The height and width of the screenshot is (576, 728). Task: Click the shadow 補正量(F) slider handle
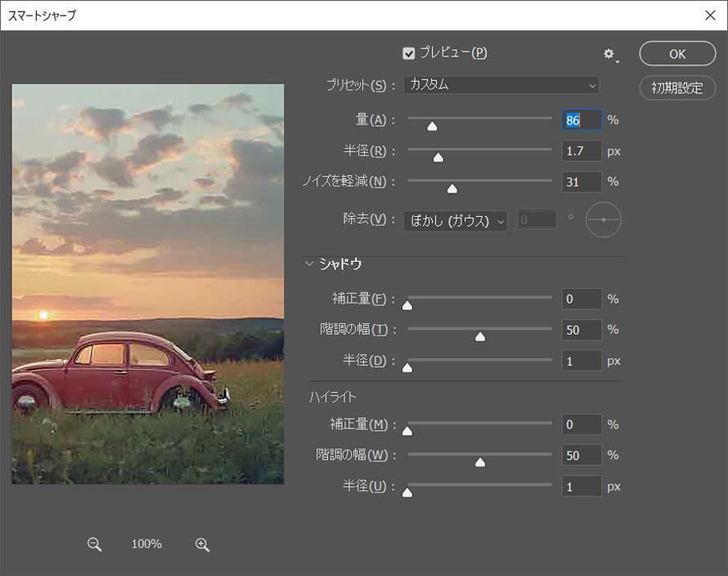(407, 305)
